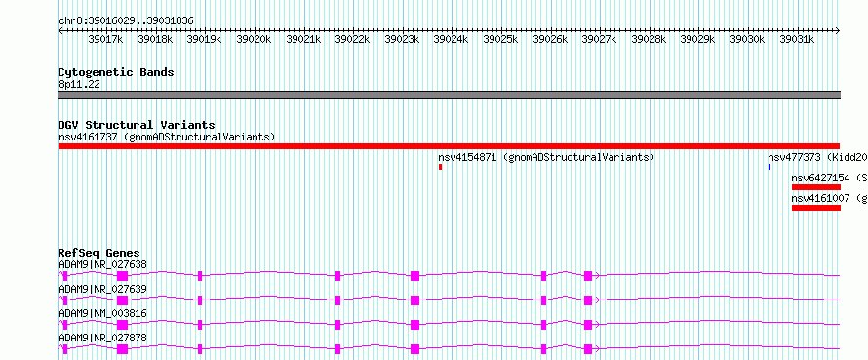Open the nsv4161007 variant label
Screen dimensions: 868x360
tap(830, 198)
